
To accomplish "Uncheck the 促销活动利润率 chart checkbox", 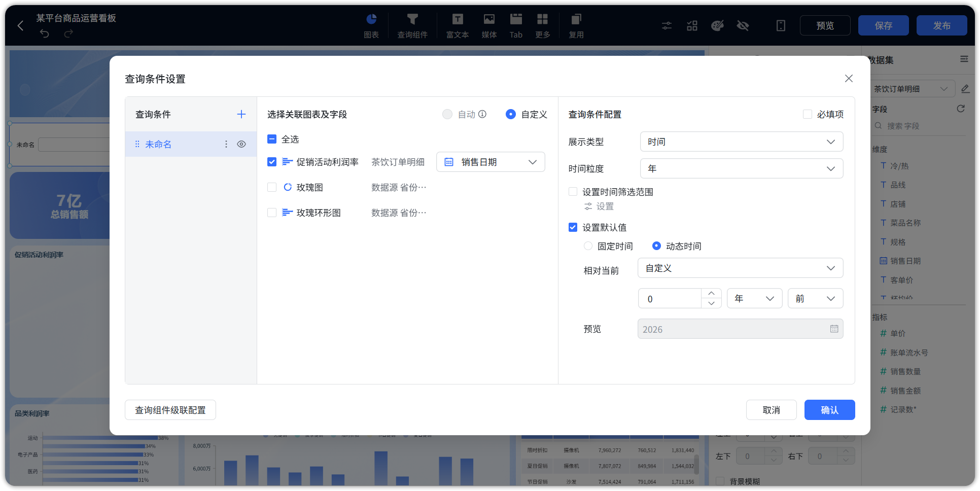I will pos(272,162).
